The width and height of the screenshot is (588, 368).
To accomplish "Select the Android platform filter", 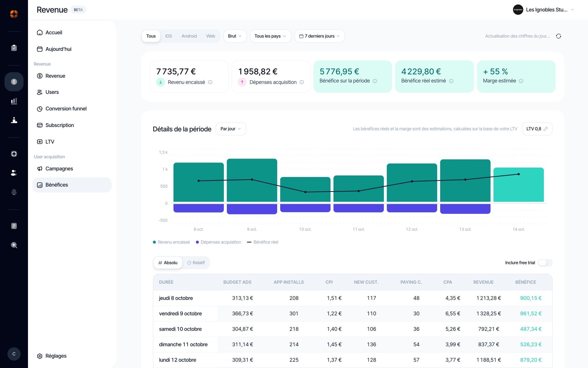I will 189,36.
